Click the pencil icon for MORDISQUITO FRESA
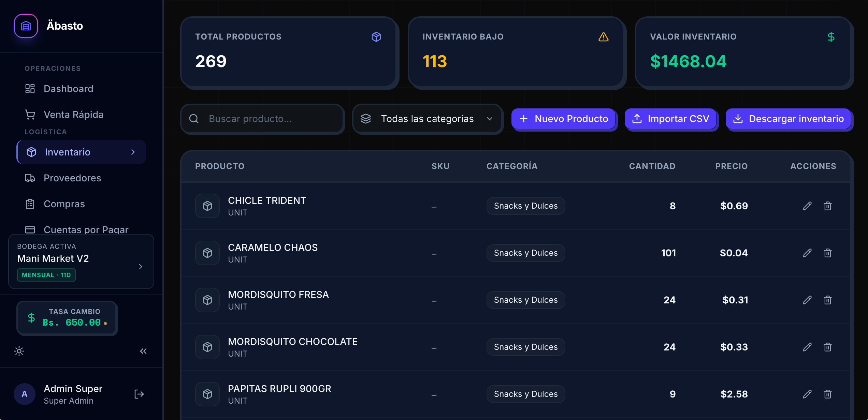This screenshot has height=420, width=868. (807, 300)
